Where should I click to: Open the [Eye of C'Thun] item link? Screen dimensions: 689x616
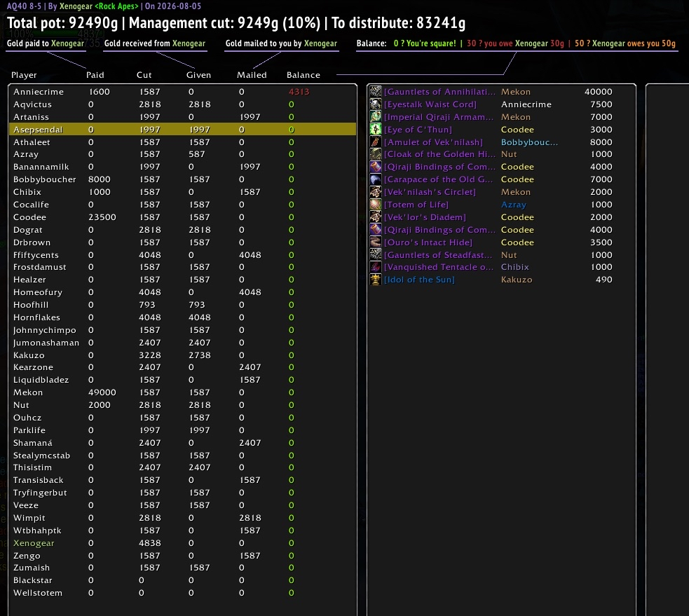tap(418, 129)
